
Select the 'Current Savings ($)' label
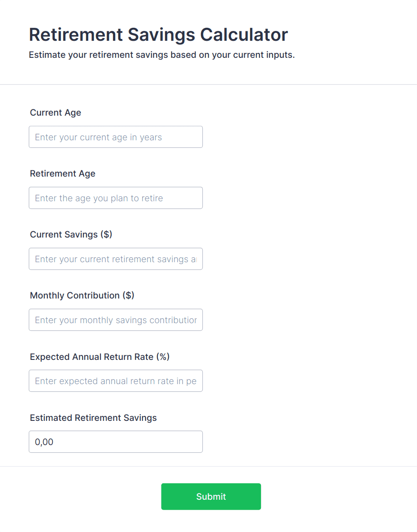[x=71, y=234]
